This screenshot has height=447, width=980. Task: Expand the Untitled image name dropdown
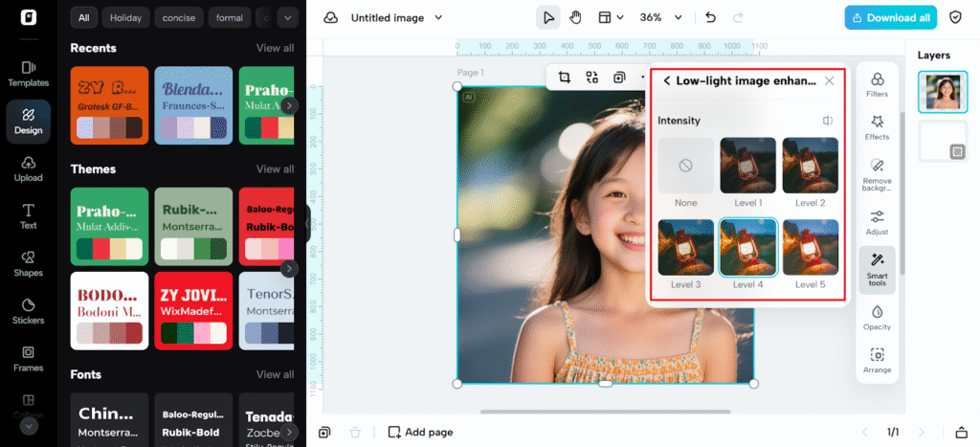coord(396,17)
